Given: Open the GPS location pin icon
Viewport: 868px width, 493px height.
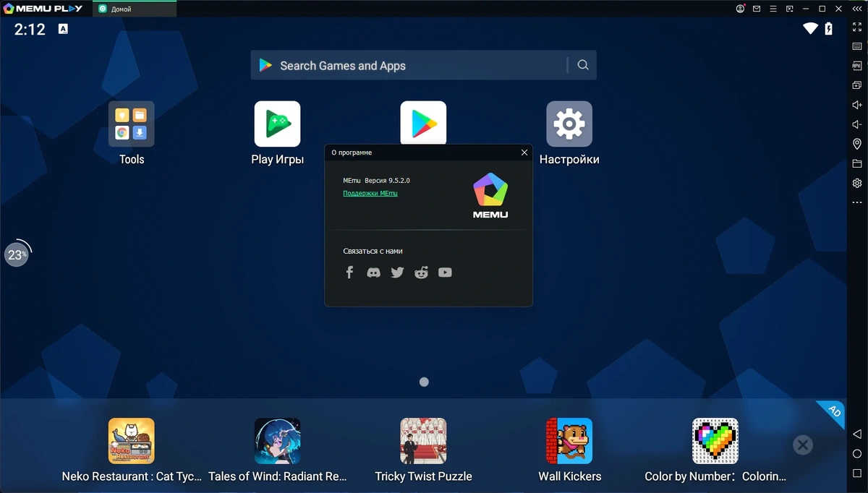Looking at the screenshot, I should [857, 144].
